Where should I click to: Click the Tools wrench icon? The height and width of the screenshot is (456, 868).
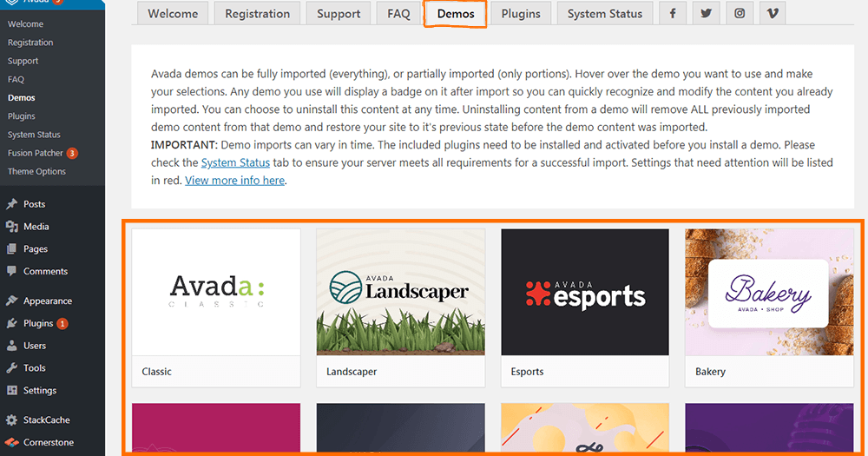coord(11,368)
